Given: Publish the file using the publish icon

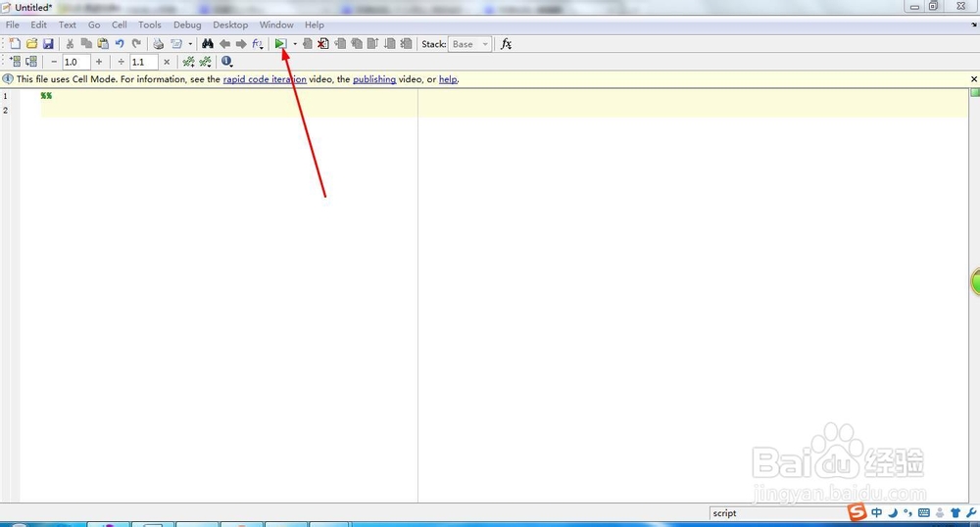Looking at the screenshot, I should (x=176, y=44).
